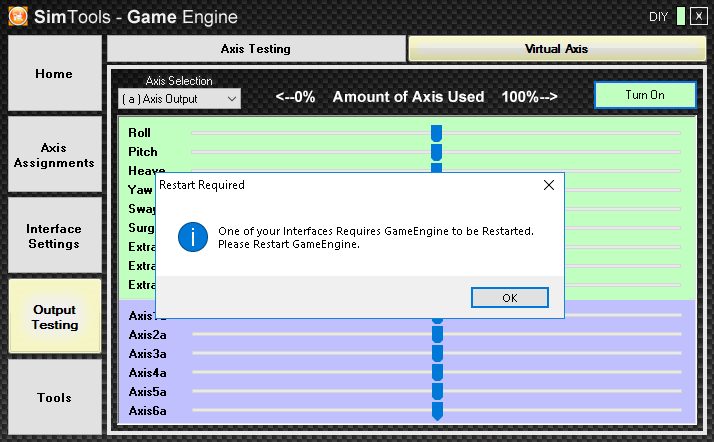Screen dimensions: 714x442
Task: Open the Tools section
Action: click(54, 398)
